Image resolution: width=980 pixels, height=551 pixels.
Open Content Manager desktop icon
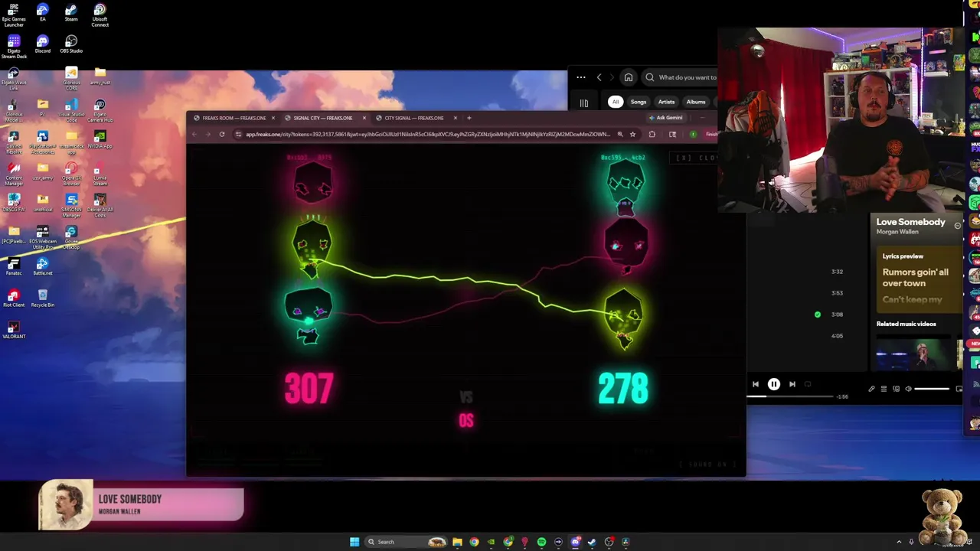(14, 174)
